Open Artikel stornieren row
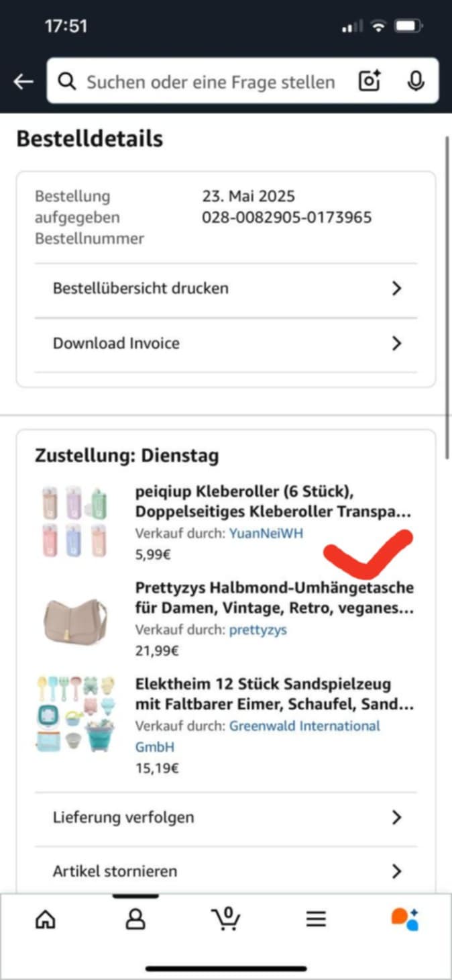The width and height of the screenshot is (452, 980). [x=226, y=871]
